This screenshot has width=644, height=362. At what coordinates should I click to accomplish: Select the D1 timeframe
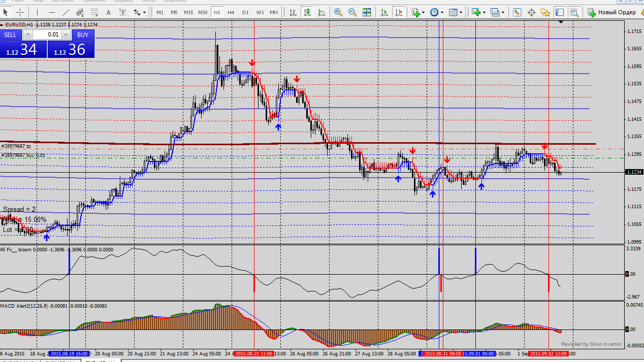pyautogui.click(x=245, y=12)
